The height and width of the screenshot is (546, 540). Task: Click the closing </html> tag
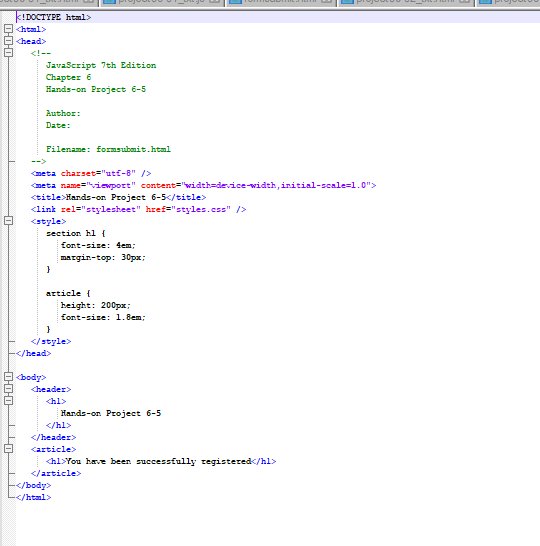(33, 497)
